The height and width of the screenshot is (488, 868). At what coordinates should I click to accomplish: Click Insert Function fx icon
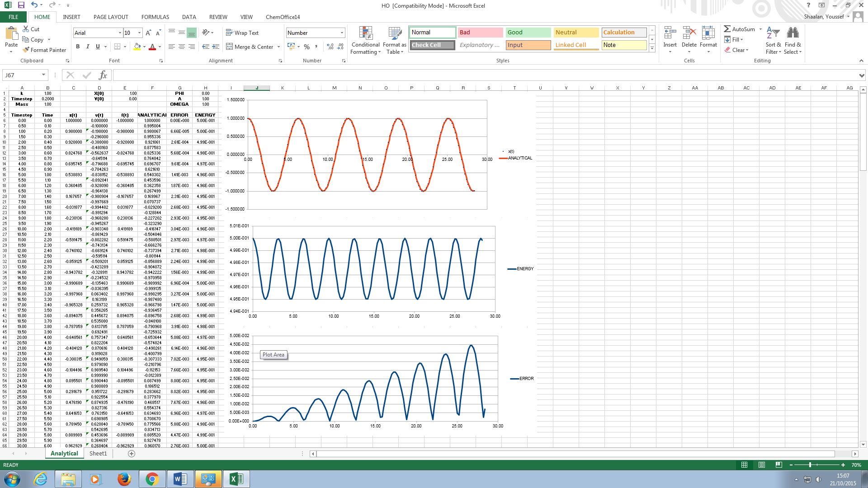tap(103, 75)
